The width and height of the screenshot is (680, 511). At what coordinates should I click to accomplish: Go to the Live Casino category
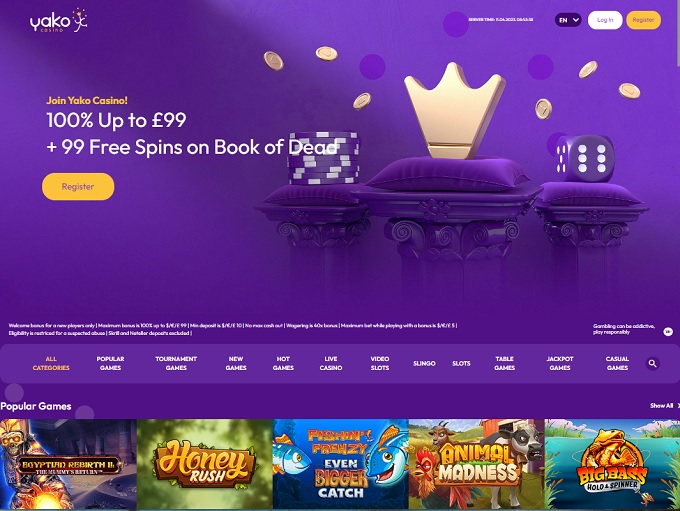pyautogui.click(x=331, y=363)
